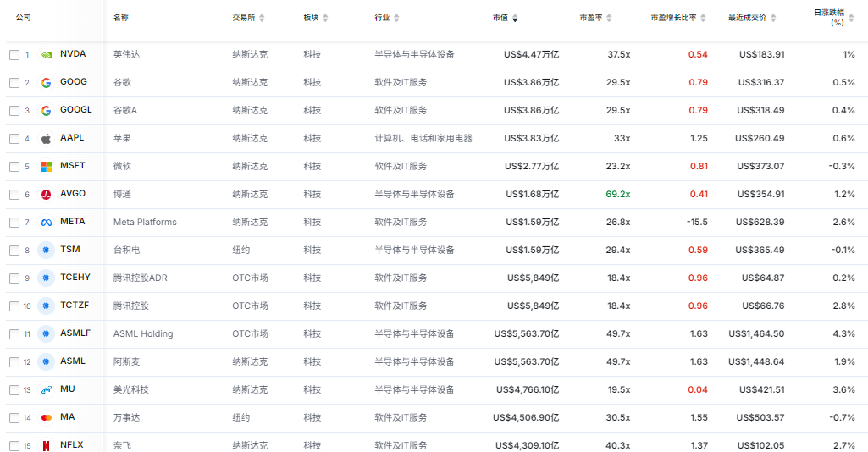
Task: Click the US$1,464.50 price cell
Action: [x=756, y=334]
